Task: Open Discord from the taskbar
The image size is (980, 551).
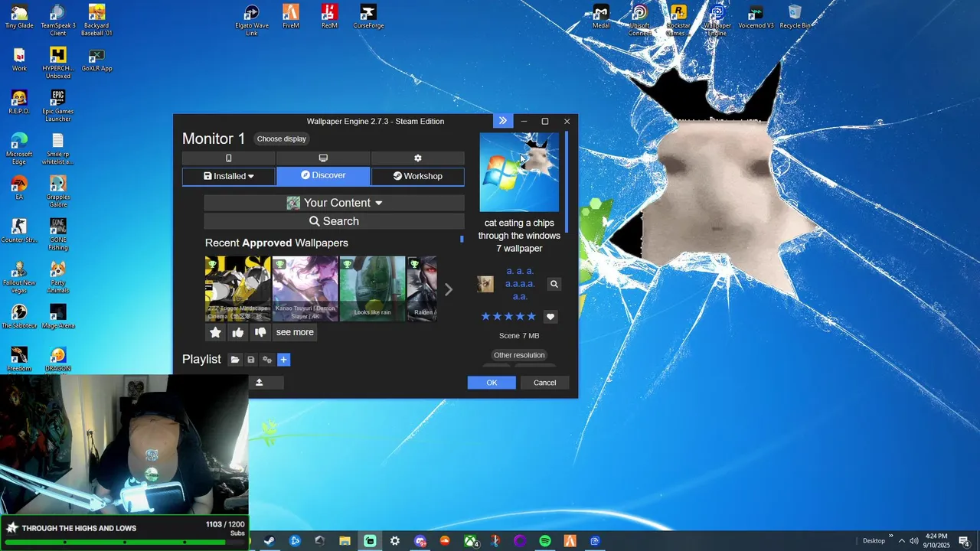Action: point(420,541)
